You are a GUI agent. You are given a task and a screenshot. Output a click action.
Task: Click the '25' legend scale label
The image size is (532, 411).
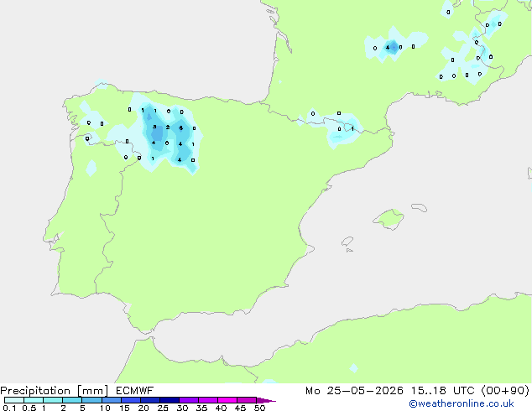pyautogui.click(x=163, y=408)
